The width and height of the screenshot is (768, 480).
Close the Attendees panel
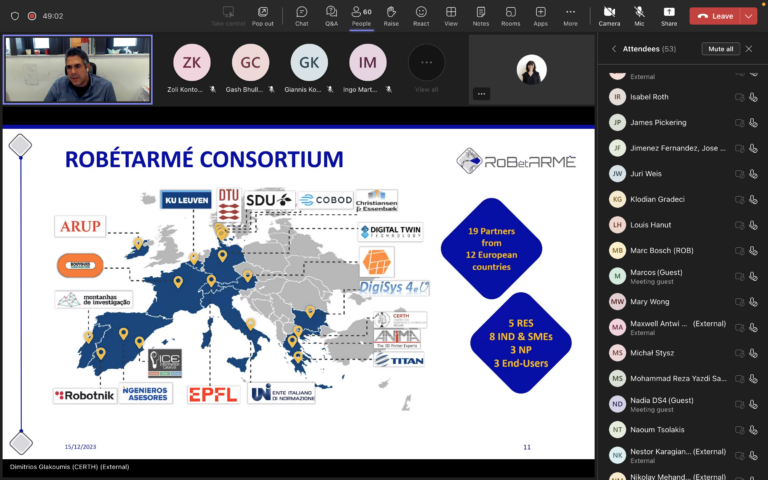748,48
